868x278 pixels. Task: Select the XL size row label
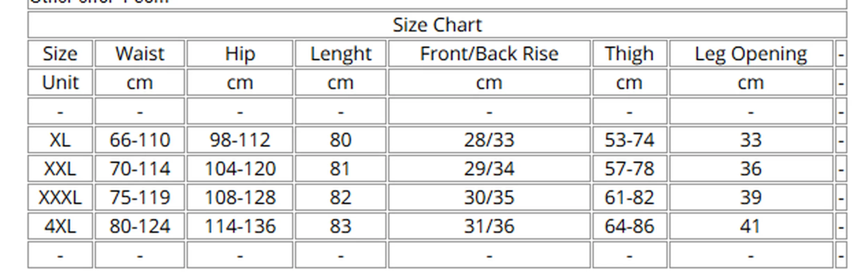pyautogui.click(x=60, y=140)
